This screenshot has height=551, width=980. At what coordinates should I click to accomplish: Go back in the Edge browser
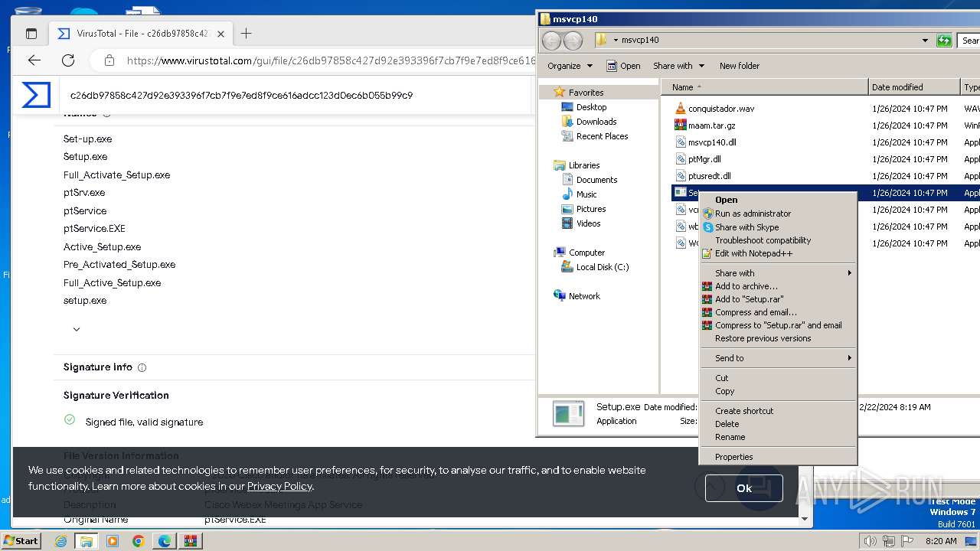pyautogui.click(x=34, y=60)
